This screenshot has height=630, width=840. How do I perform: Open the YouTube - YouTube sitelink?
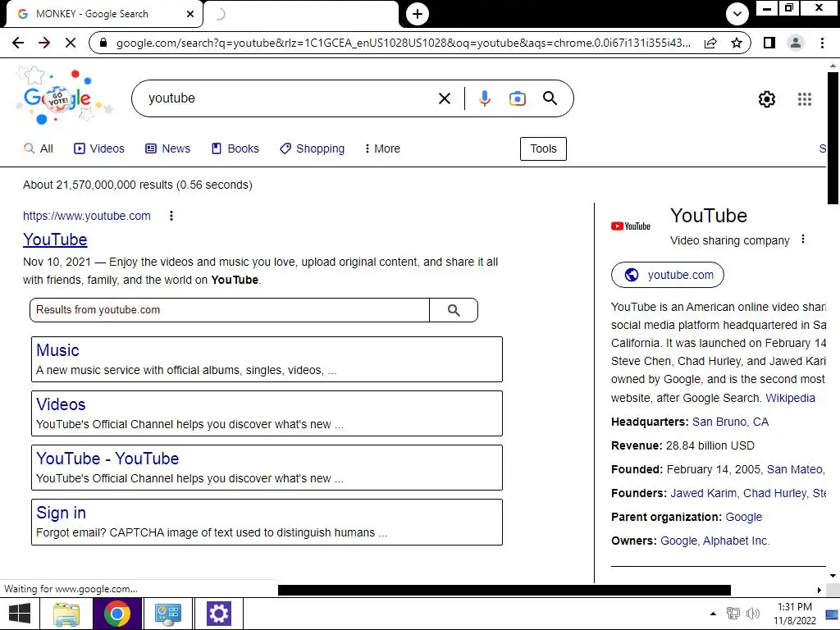(107, 459)
